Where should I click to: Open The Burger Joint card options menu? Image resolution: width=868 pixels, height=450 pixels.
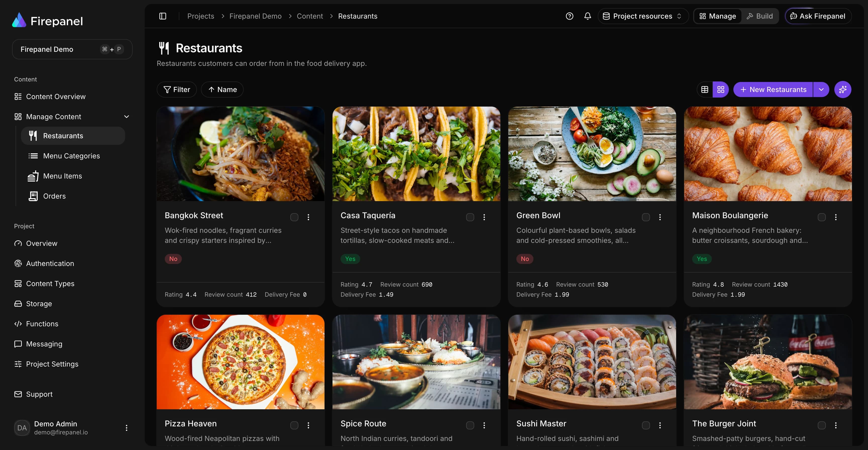pyautogui.click(x=836, y=425)
